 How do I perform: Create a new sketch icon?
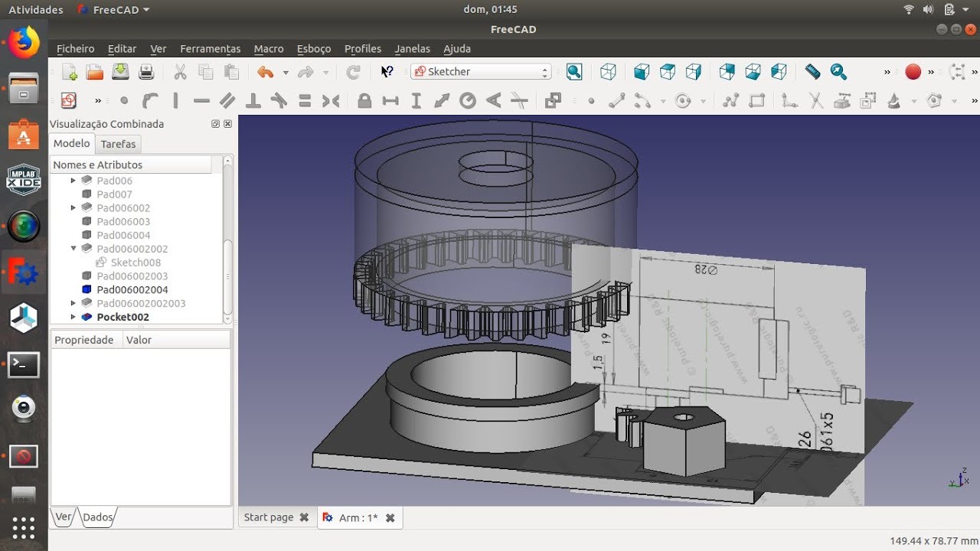pyautogui.click(x=69, y=100)
